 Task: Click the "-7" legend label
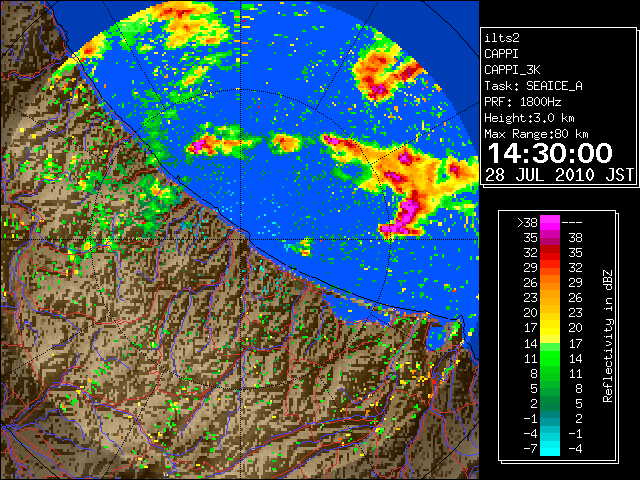[x=530, y=449]
